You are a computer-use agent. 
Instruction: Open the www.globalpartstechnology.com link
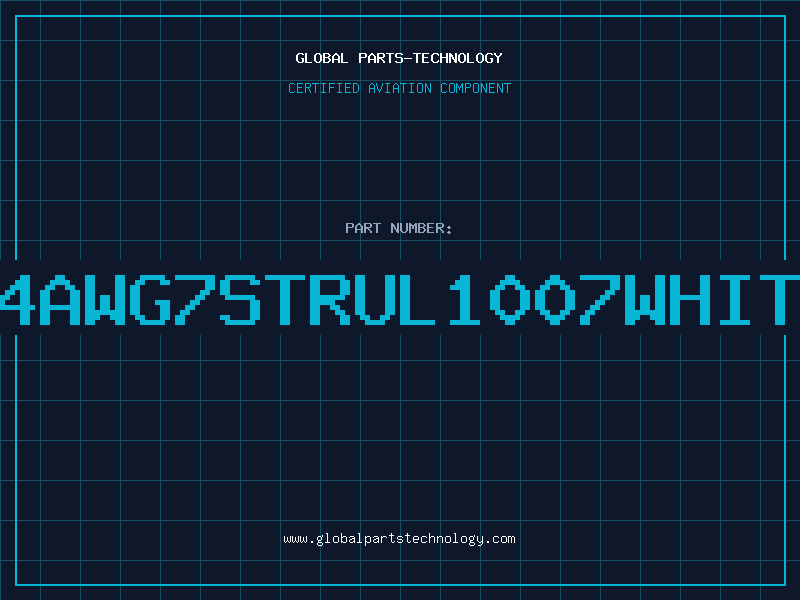tap(399, 539)
